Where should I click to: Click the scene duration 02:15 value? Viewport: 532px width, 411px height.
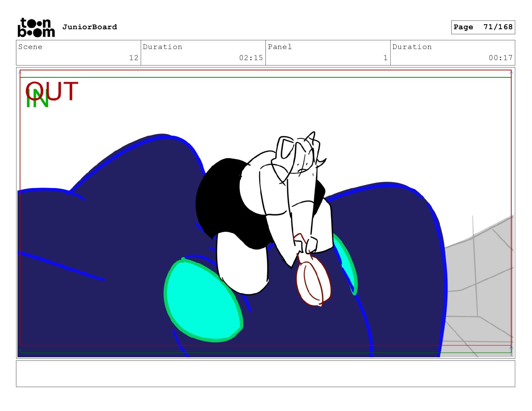[x=251, y=58]
